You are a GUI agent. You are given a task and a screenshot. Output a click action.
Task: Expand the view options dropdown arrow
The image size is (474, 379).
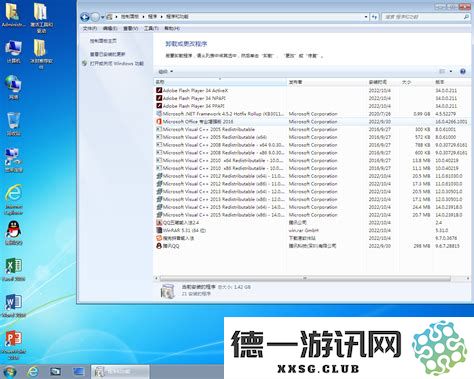(x=451, y=71)
